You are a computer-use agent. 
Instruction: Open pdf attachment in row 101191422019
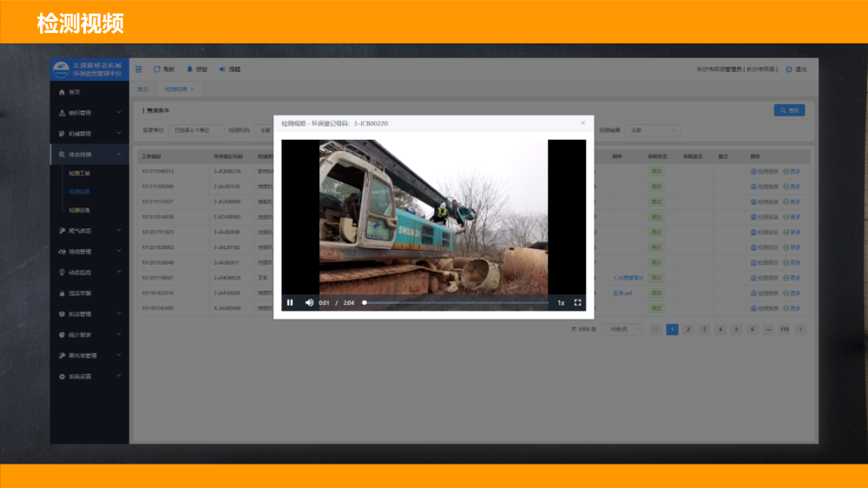tap(622, 293)
